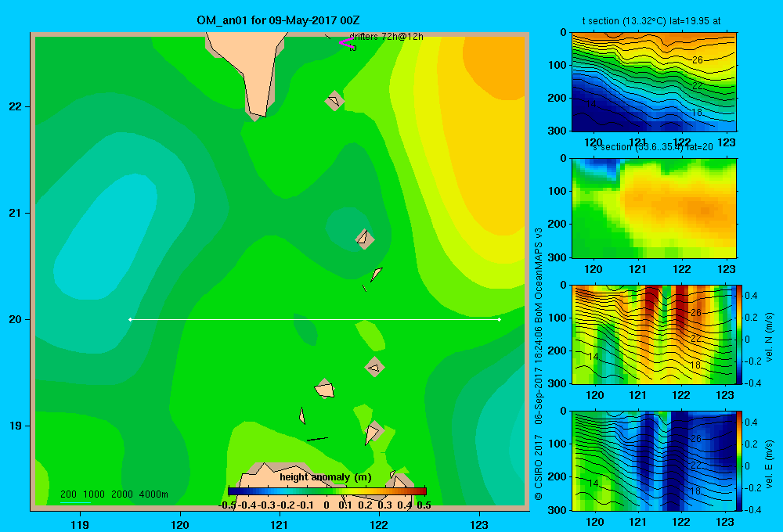The height and width of the screenshot is (532, 783).
Task: Open the northward velocity section plot
Action: coord(654,334)
